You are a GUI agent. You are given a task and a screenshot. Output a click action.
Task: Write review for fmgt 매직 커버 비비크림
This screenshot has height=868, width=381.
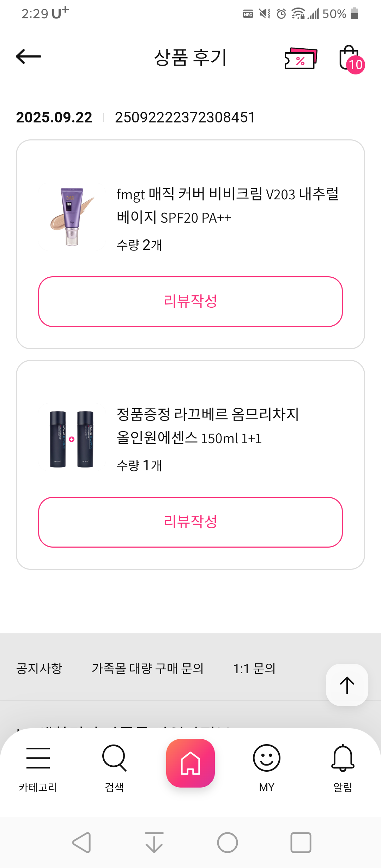tap(190, 302)
